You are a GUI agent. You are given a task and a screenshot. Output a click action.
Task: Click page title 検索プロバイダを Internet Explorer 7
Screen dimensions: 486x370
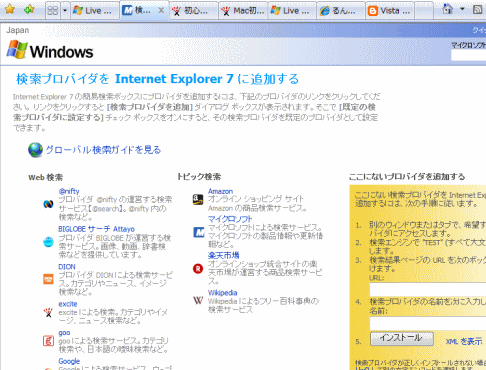click(x=157, y=79)
